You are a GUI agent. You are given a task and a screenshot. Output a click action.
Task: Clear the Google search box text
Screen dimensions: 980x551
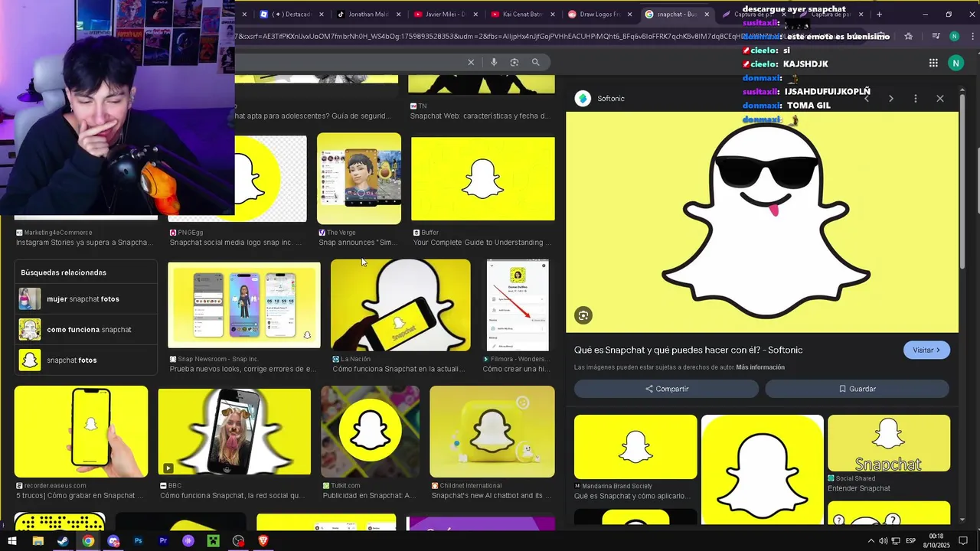471,62
